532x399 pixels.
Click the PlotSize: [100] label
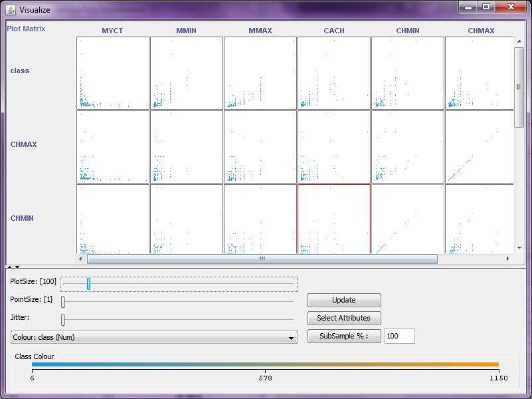tap(33, 281)
